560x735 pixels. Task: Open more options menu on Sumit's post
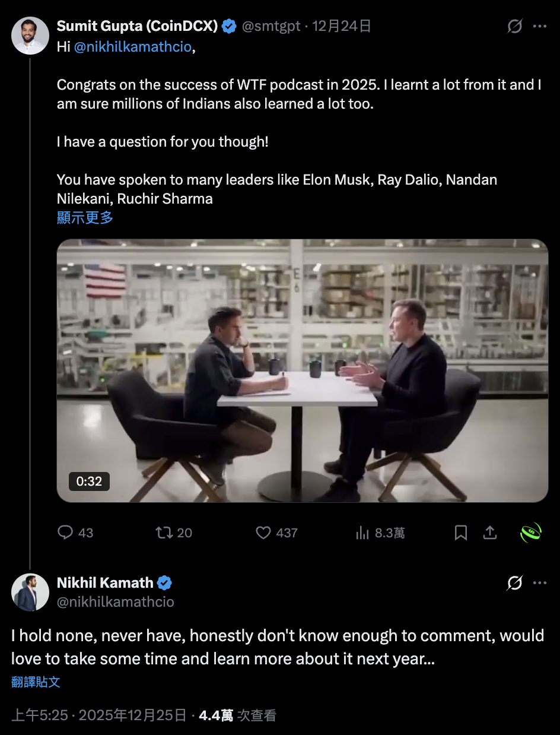pyautogui.click(x=540, y=27)
